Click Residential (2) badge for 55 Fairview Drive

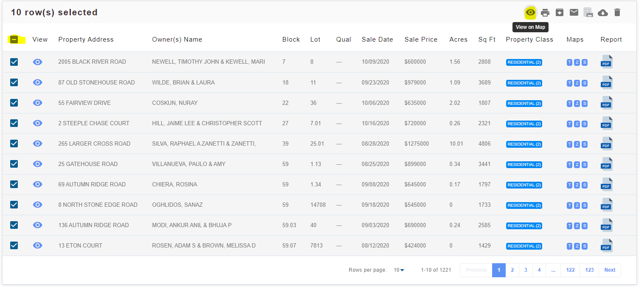point(524,103)
